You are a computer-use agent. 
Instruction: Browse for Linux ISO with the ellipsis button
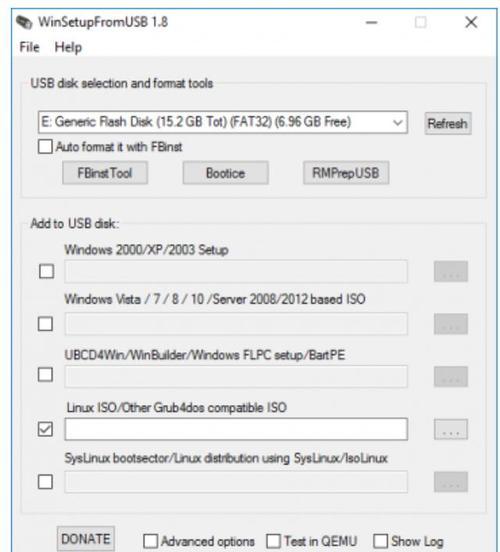click(451, 429)
